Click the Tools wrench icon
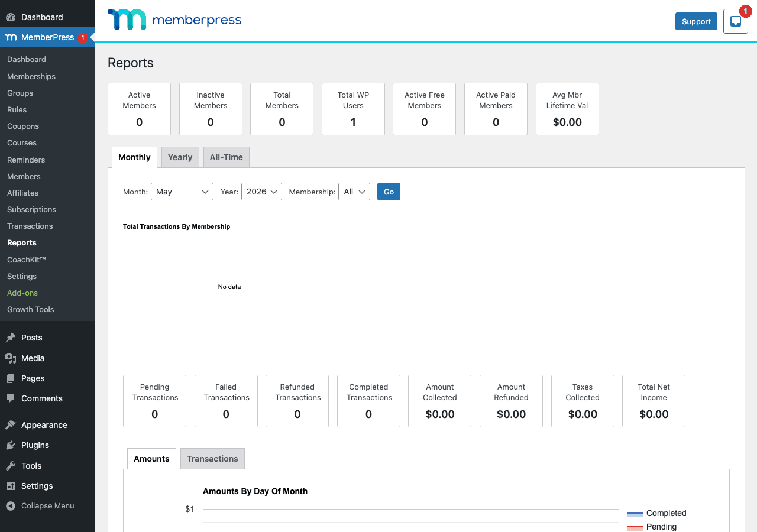The image size is (757, 532). 11,466
